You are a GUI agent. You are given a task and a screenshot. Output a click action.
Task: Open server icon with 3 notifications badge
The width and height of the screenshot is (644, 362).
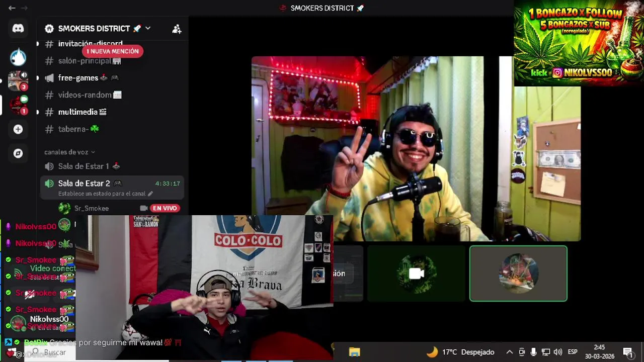[x=18, y=81]
